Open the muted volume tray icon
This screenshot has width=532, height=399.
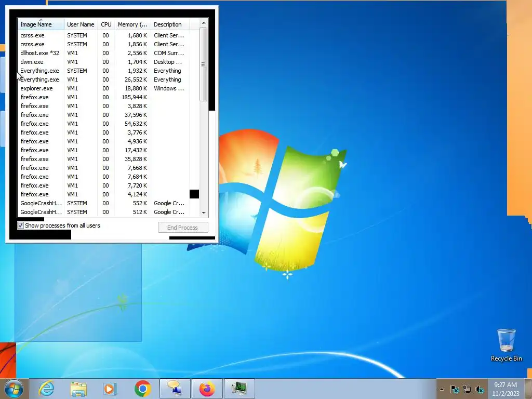point(480,389)
